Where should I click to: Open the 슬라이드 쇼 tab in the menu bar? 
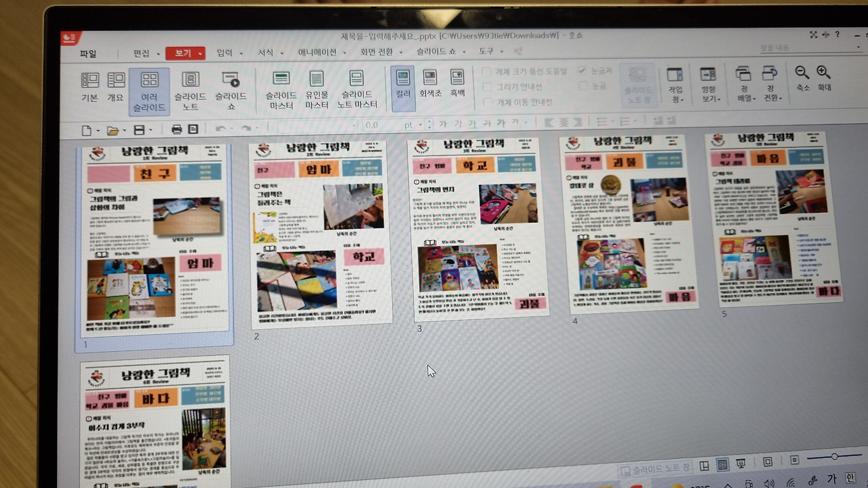click(436, 52)
